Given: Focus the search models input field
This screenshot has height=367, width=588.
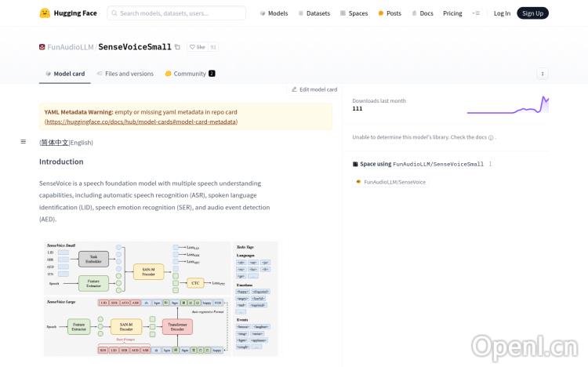Looking at the screenshot, I should (x=180, y=13).
